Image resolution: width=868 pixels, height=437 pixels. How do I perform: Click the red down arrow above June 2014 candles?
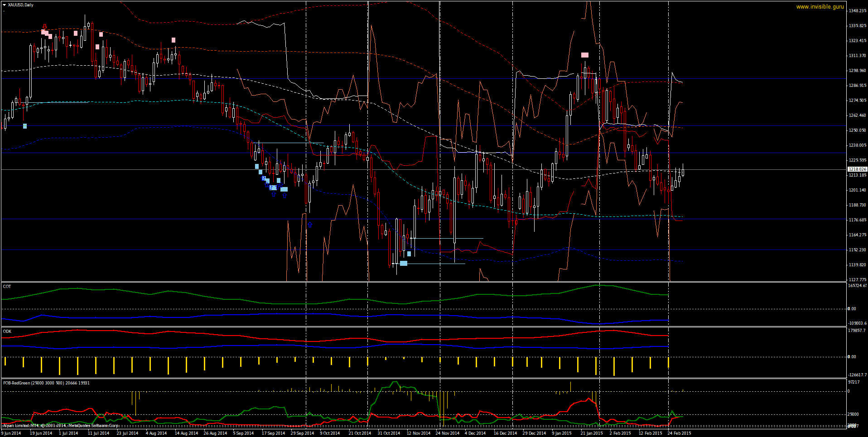pyautogui.click(x=44, y=26)
